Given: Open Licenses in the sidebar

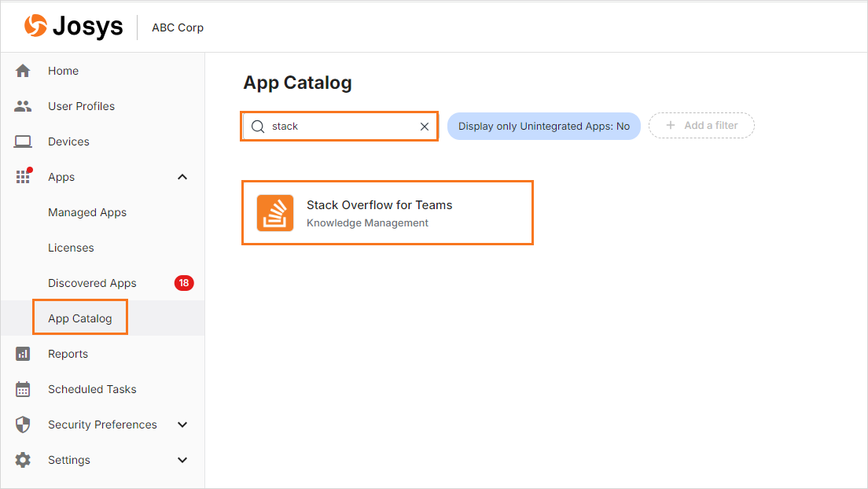Looking at the screenshot, I should click(71, 248).
